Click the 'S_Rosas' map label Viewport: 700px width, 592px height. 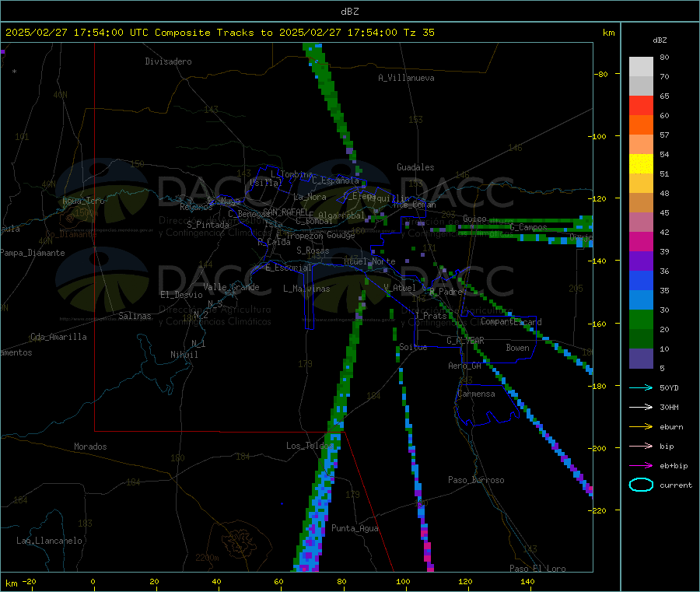(x=313, y=250)
